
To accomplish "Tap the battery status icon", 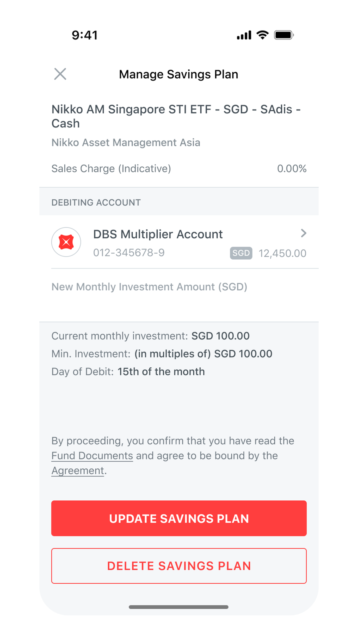I will 284,35.
